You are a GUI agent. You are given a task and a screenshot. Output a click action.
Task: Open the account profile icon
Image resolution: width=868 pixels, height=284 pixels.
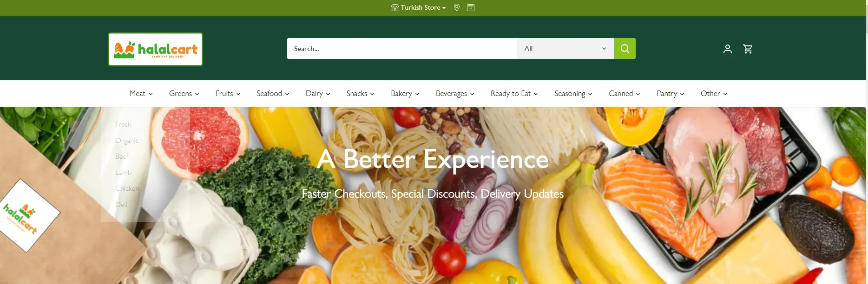[728, 49]
